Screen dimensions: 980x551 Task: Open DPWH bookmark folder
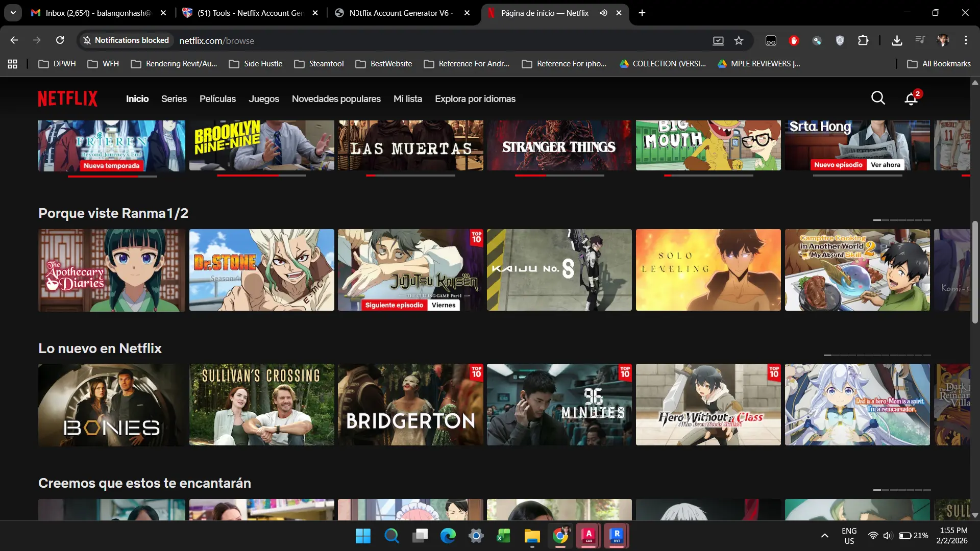57,64
